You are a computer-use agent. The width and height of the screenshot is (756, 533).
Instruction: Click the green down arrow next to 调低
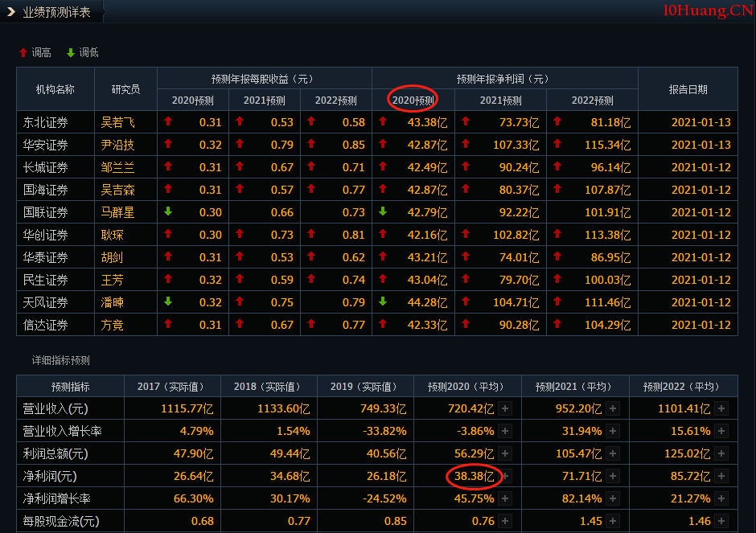pyautogui.click(x=71, y=52)
